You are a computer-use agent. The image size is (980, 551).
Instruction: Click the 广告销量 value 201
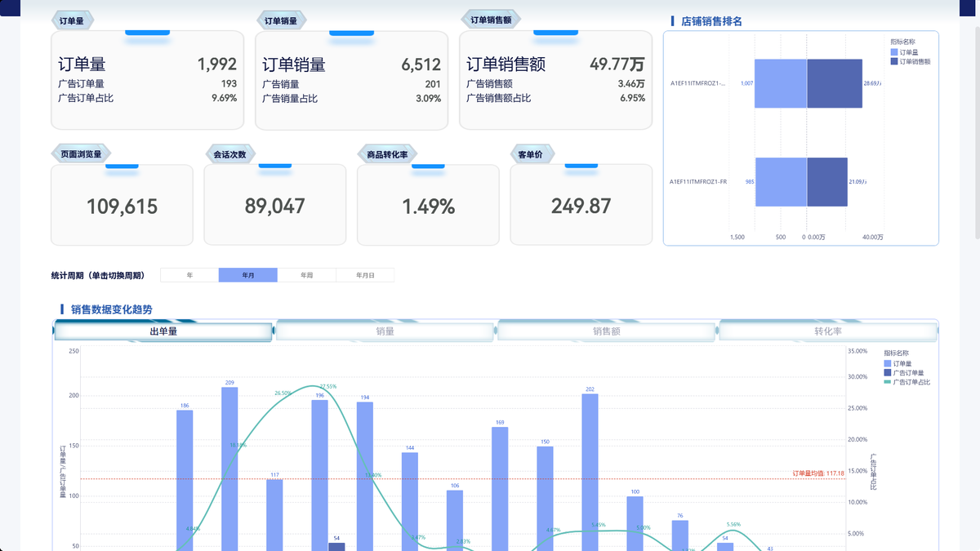click(x=433, y=83)
